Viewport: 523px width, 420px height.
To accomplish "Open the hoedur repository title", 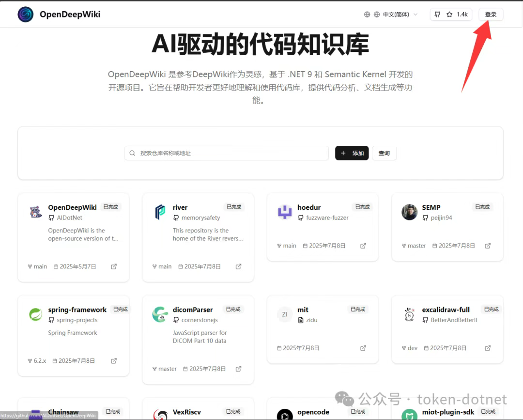I will tap(309, 207).
